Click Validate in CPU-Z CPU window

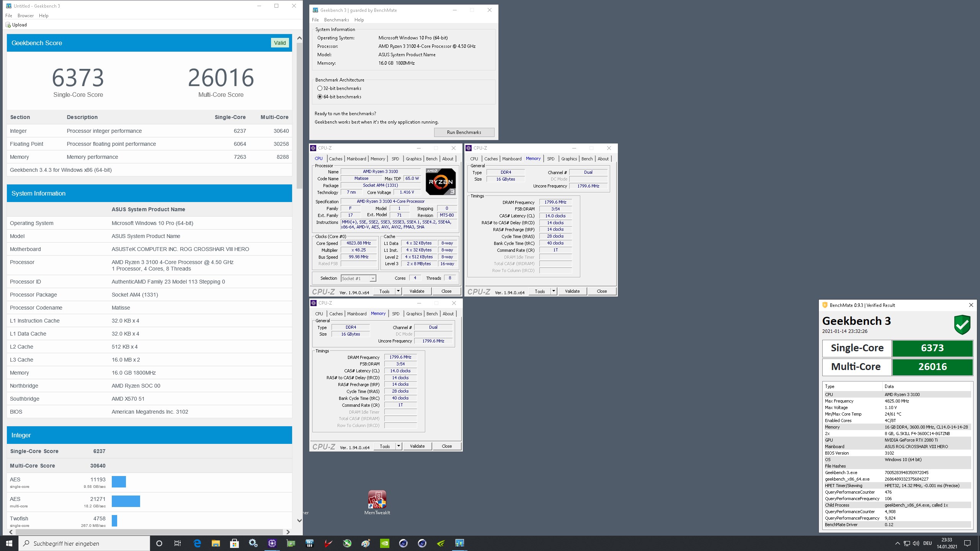(417, 291)
